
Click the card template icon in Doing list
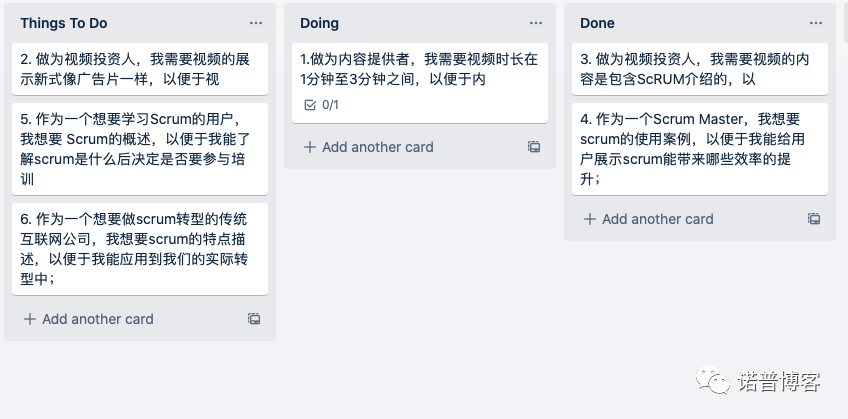[x=534, y=147]
